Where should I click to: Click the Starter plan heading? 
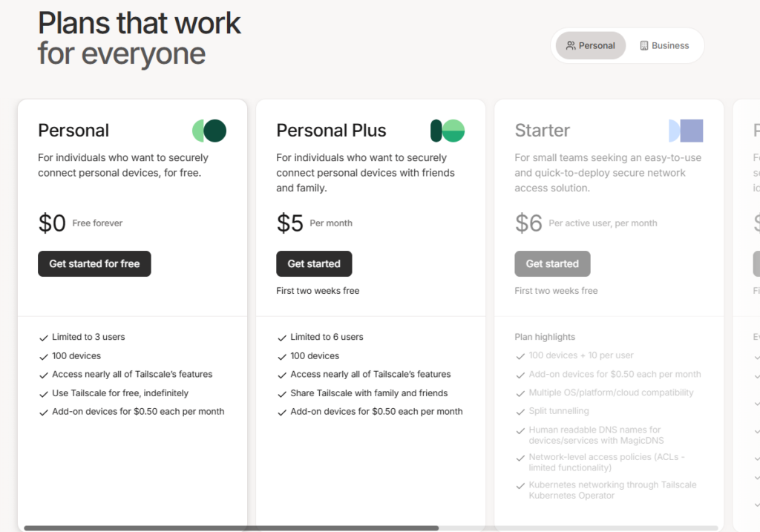click(x=543, y=131)
